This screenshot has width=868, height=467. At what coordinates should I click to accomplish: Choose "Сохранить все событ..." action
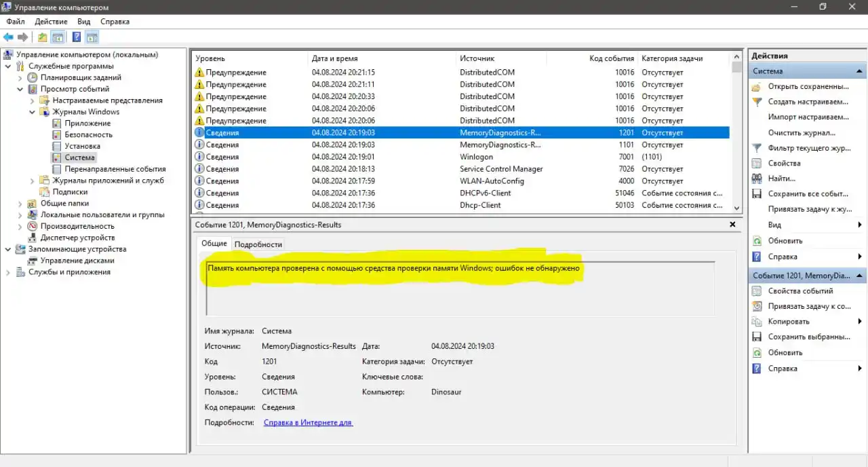click(x=808, y=194)
